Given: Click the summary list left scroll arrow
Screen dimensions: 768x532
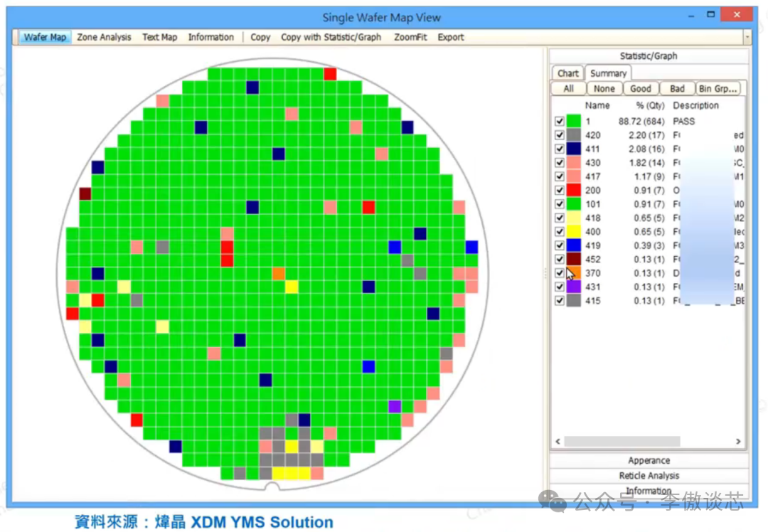Looking at the screenshot, I should pos(558,442).
